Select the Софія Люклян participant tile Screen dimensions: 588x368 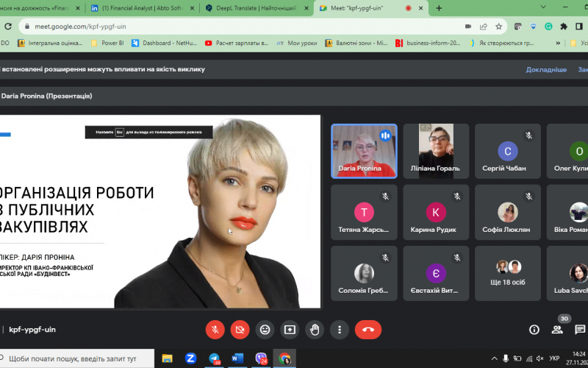(x=508, y=212)
